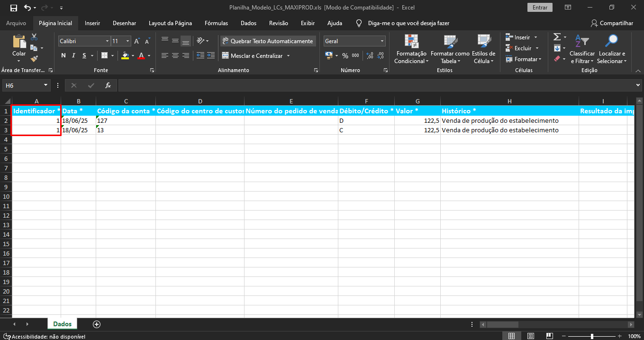Viewport: 644px width, 340px height.
Task: Click the Cut scissors icon
Action: [x=34, y=37]
